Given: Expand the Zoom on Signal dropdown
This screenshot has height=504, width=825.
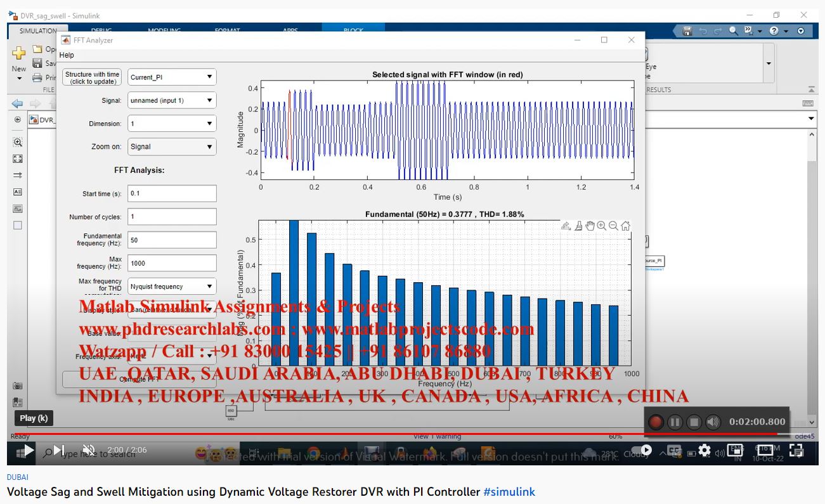Looking at the screenshot, I should (172, 146).
